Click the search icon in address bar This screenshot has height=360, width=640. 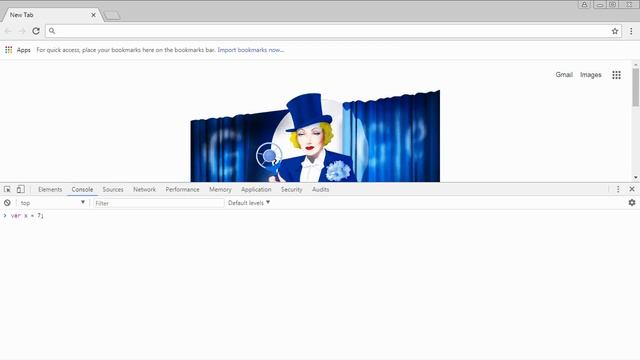coord(52,31)
